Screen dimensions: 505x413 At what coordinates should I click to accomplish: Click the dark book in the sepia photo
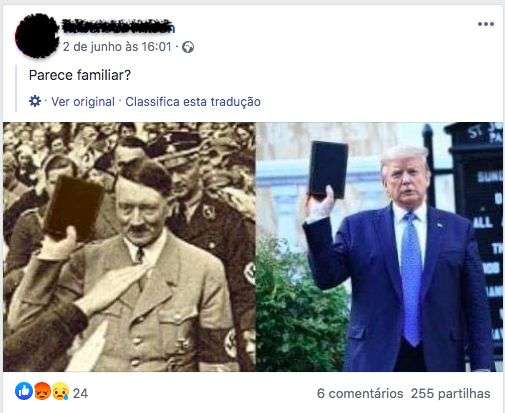tap(74, 207)
